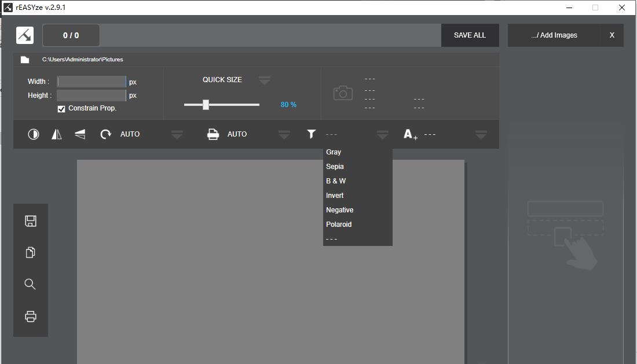Expand the Quick Size dropdown arrow
Screen dimensions: 637x364
(264, 80)
